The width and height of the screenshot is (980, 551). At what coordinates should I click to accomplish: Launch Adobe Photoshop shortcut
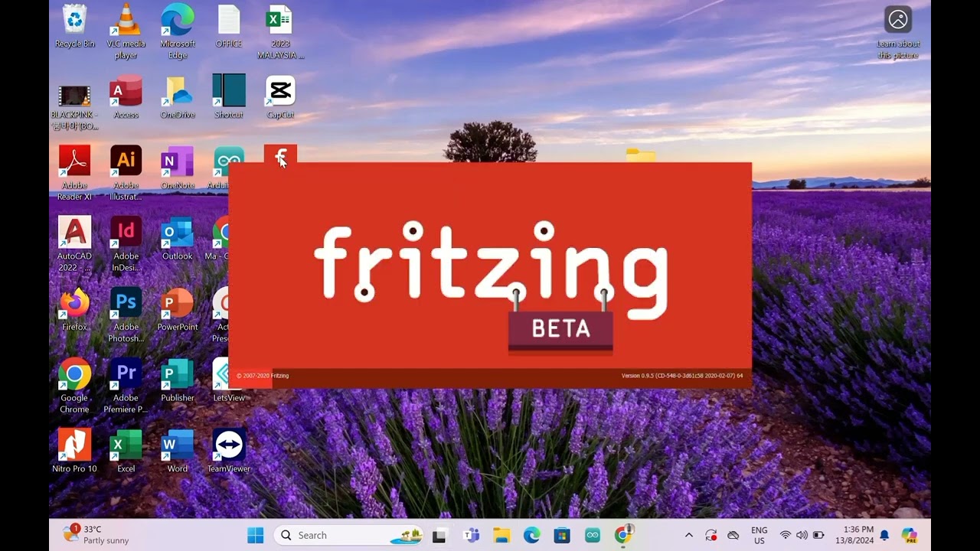(126, 315)
